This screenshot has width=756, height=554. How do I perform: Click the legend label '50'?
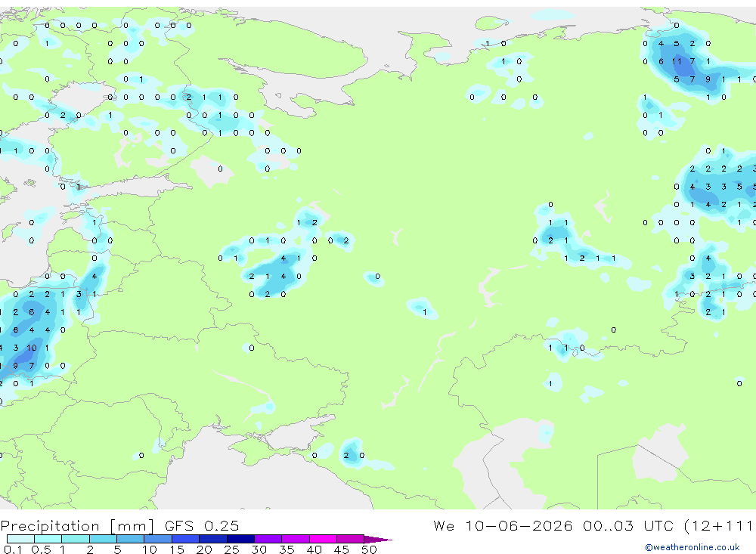369,549
